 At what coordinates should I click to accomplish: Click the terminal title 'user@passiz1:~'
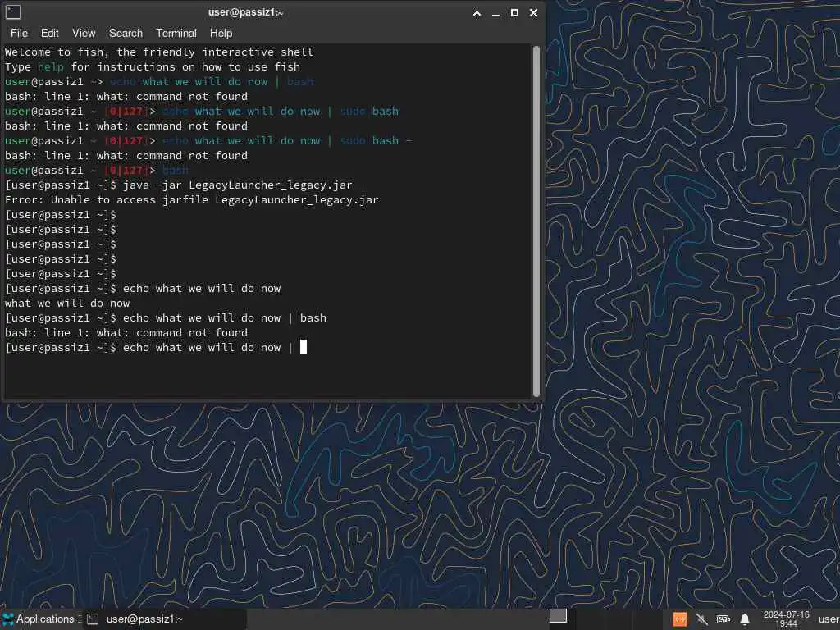(246, 12)
